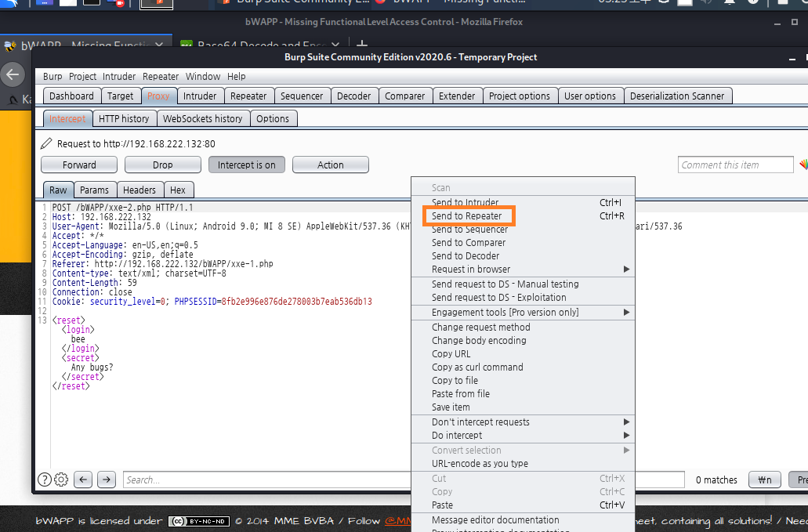This screenshot has height=532, width=808.
Task: Open the WebSockets history sub-tab
Action: [202, 118]
